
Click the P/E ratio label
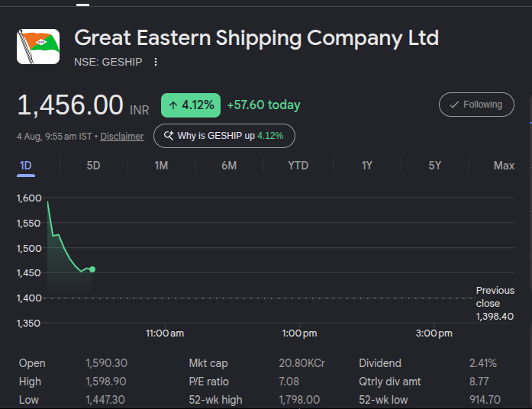click(x=208, y=382)
